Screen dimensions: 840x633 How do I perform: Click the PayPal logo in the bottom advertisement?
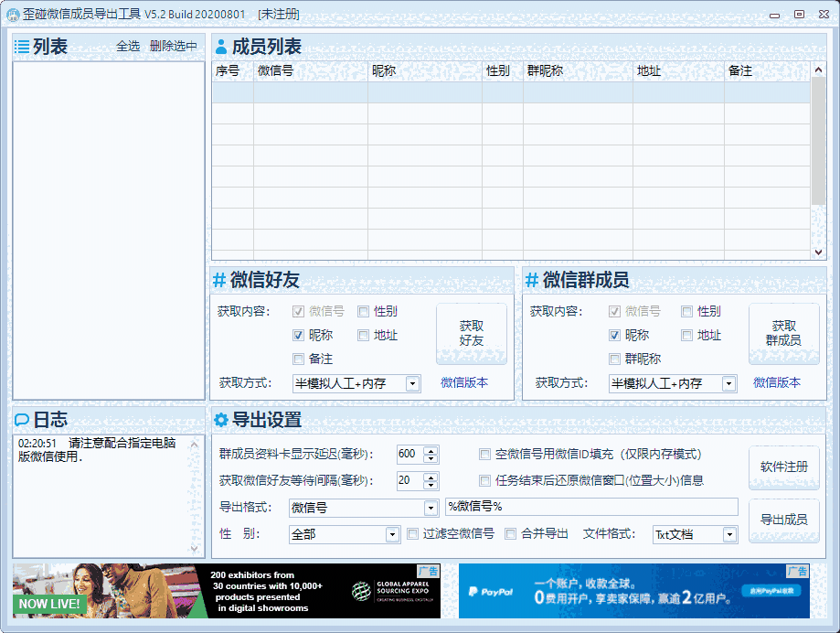tap(493, 591)
